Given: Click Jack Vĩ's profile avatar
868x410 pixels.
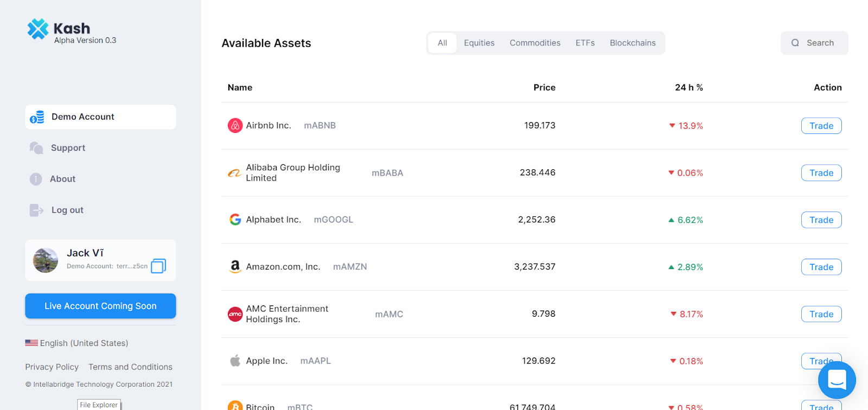Looking at the screenshot, I should [x=46, y=260].
